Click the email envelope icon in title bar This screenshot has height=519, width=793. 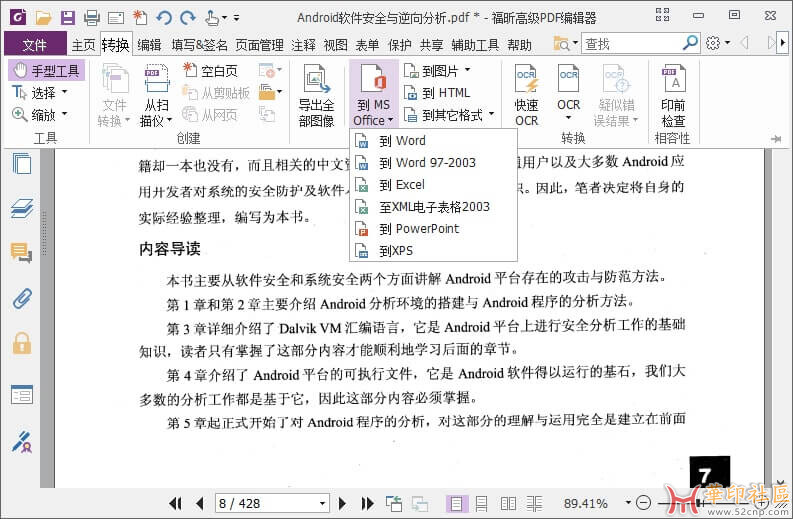click(116, 19)
